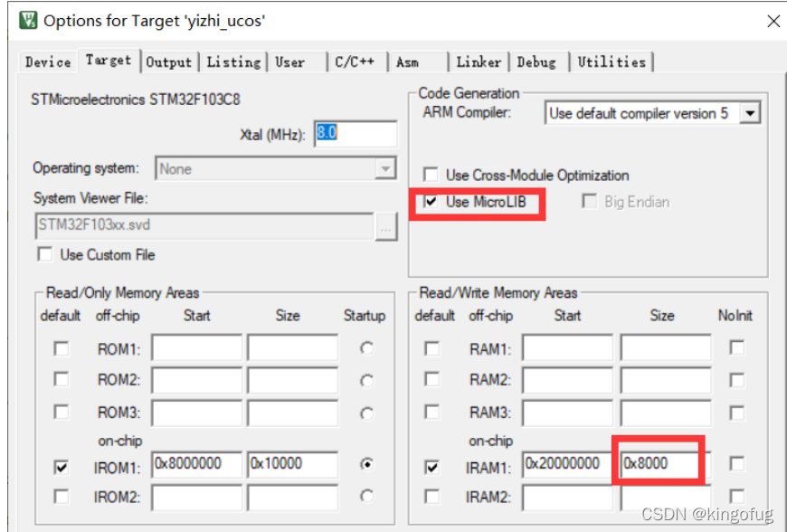Enable the Use Custom File checkbox
This screenshot has height=532, width=787.
(44, 254)
